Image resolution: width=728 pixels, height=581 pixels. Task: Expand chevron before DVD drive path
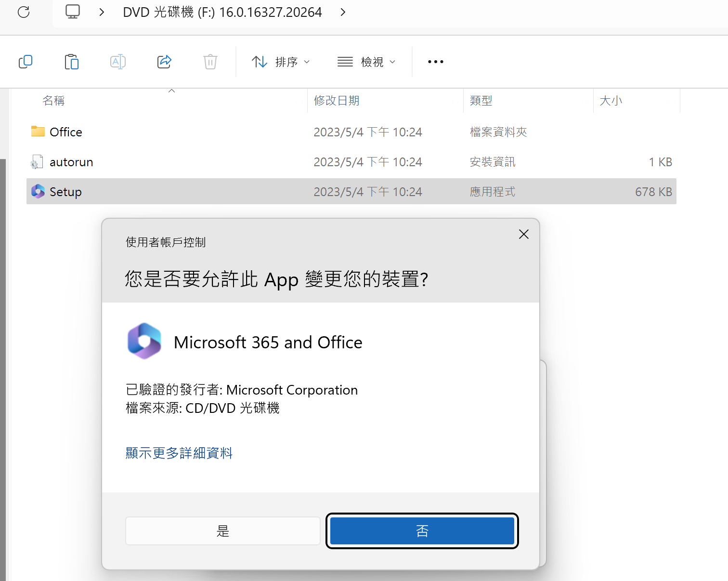tap(102, 12)
